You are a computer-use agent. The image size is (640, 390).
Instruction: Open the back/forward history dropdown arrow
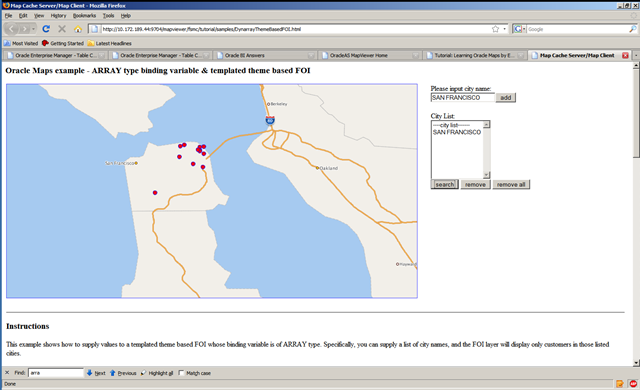pos(33,29)
